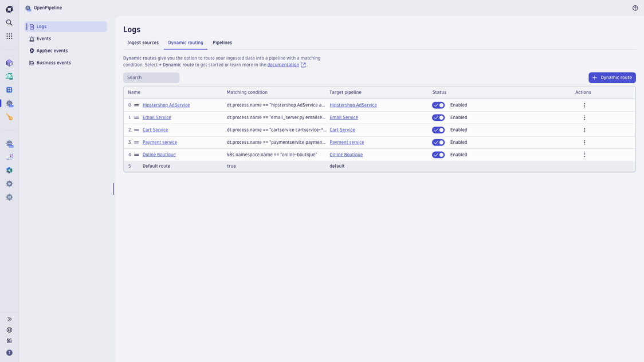The image size is (644, 362).
Task: Switch to the Pipelines tab
Action: click(222, 42)
